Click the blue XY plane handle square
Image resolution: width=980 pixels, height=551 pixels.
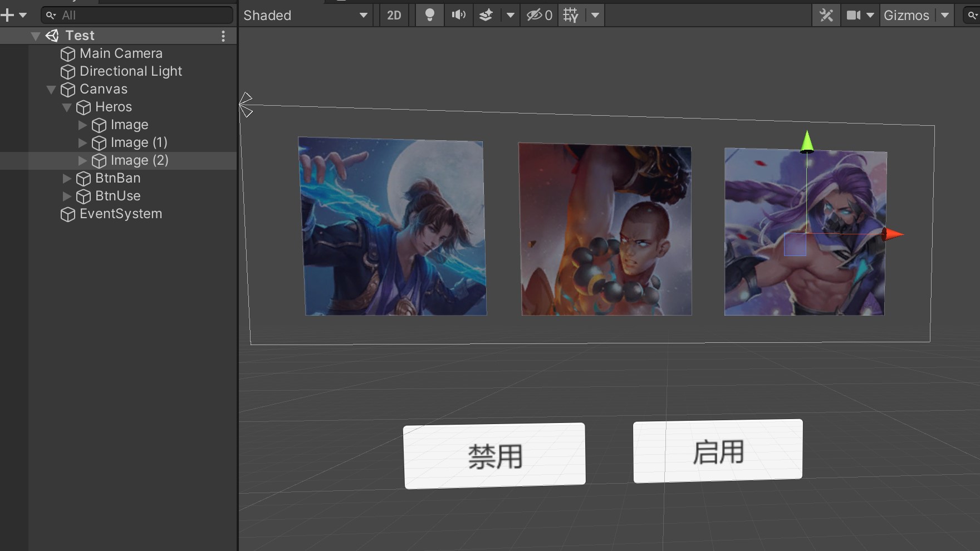tap(795, 245)
